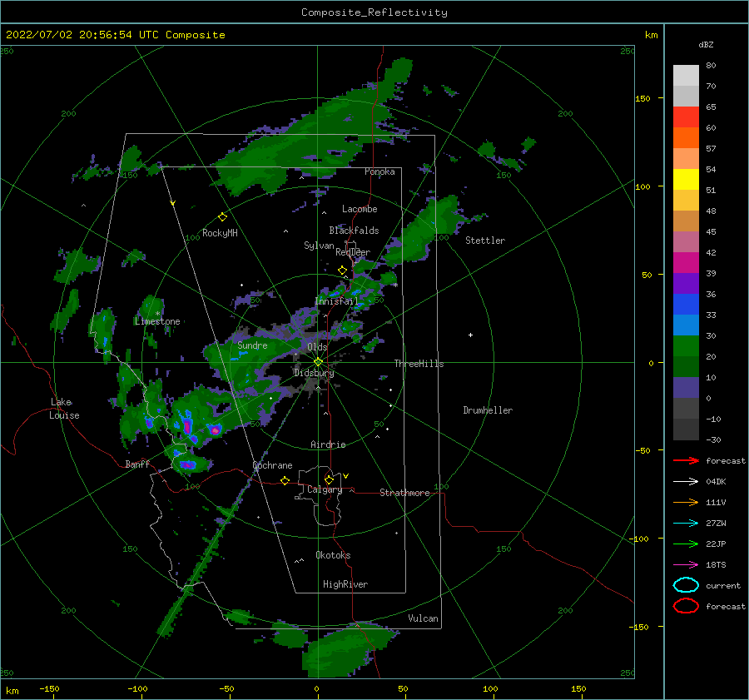Click the indigo 10 dBZ swatch
This screenshot has height=700, width=749.
[686, 388]
